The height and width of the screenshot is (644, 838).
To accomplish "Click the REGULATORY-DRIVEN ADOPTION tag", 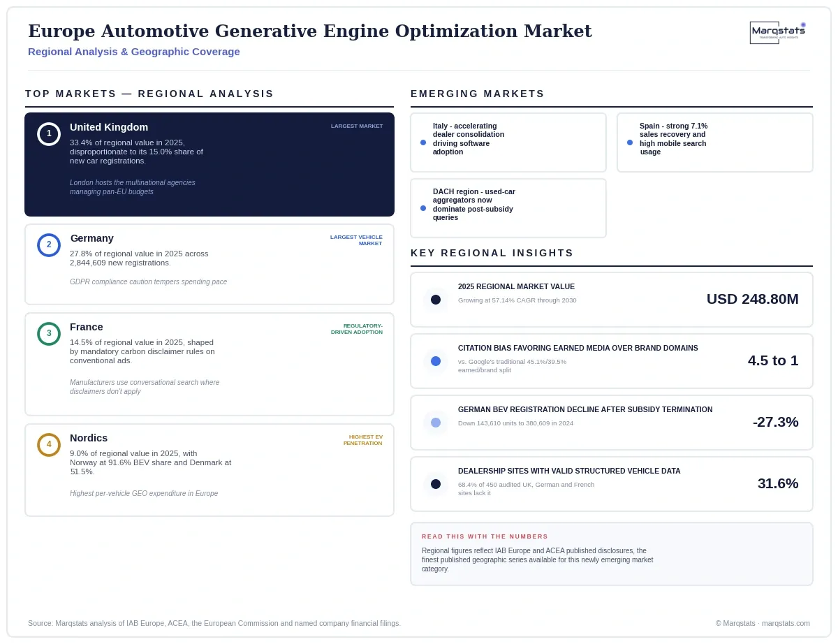I will [x=357, y=329].
